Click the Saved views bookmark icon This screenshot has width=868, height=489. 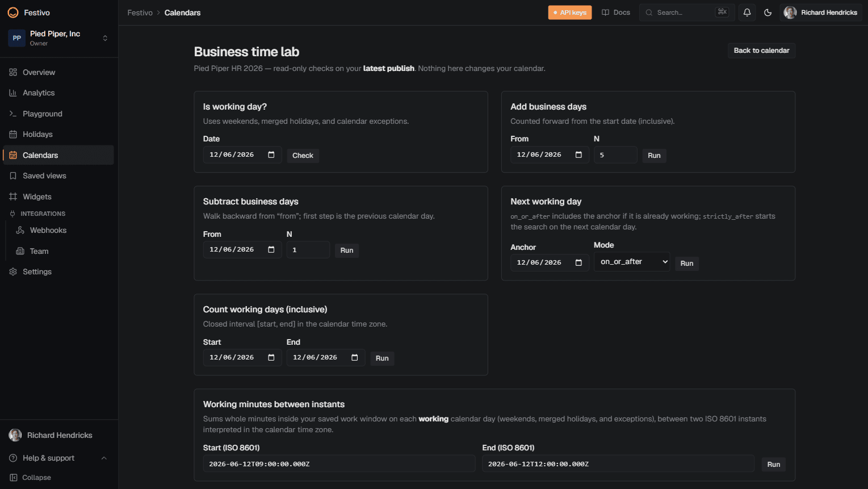[x=13, y=175]
